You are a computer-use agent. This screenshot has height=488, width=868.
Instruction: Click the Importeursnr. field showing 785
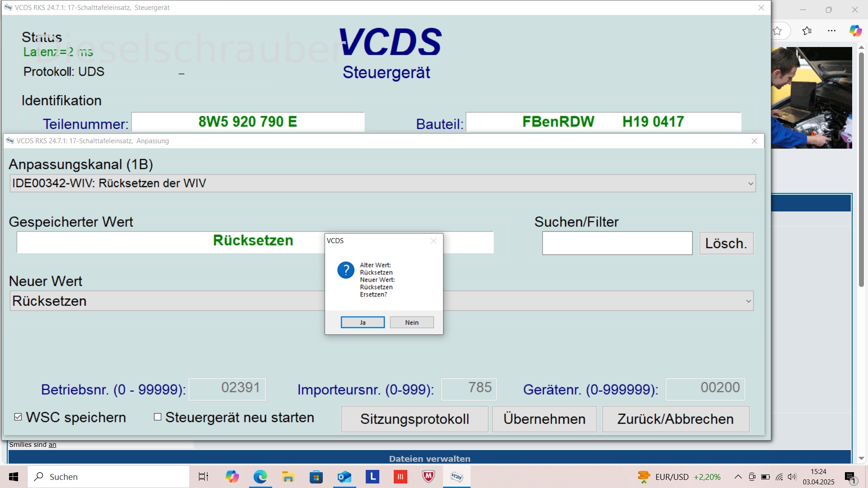469,389
